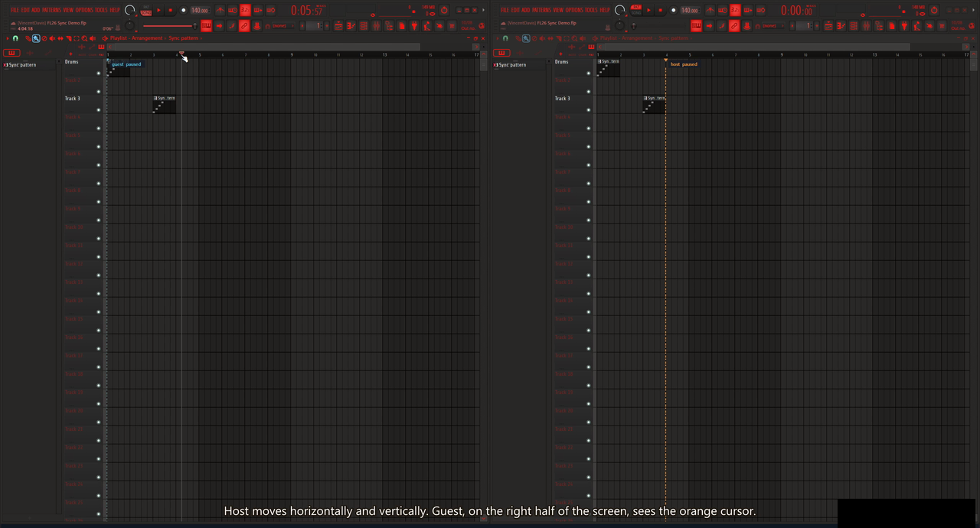Image resolution: width=980 pixels, height=528 pixels.
Task: Toggle countdown before recording in right window
Action: pos(735,10)
